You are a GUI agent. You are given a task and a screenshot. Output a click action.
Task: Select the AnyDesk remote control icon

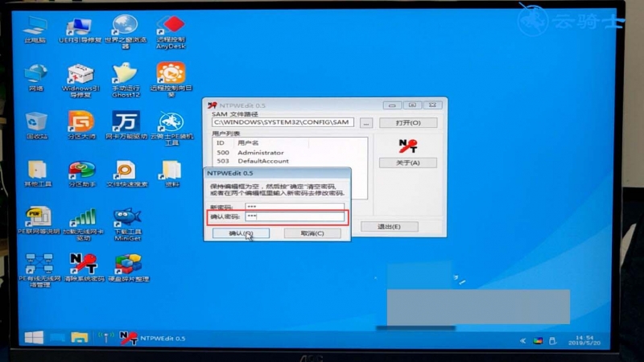pyautogui.click(x=171, y=32)
